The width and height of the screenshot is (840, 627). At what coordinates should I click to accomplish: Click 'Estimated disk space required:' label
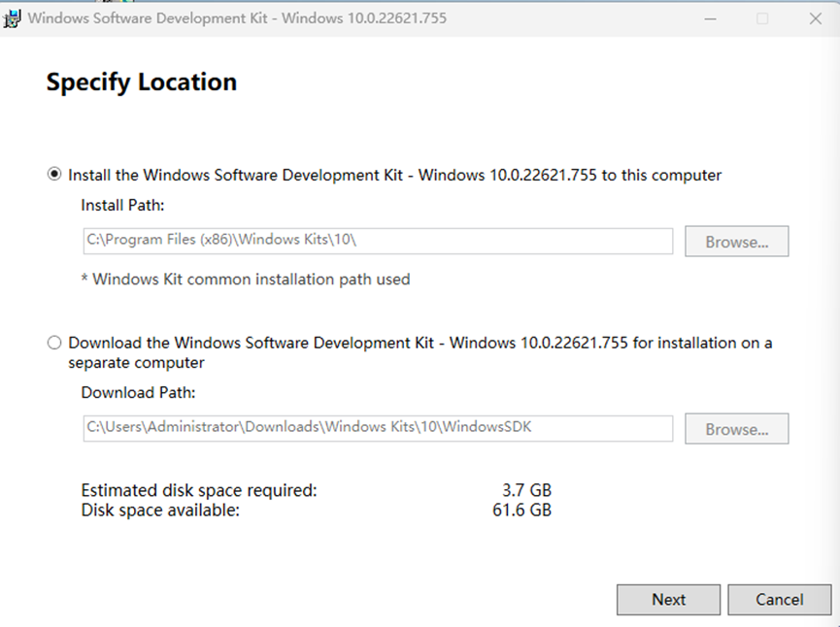199,490
